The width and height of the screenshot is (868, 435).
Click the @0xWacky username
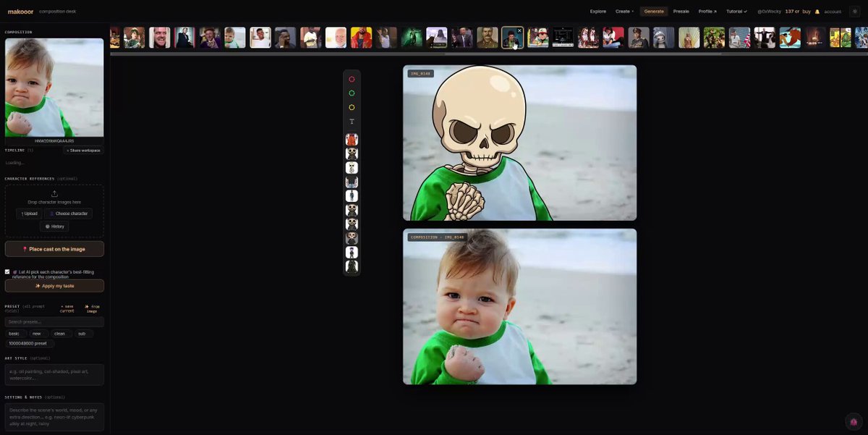(x=770, y=12)
